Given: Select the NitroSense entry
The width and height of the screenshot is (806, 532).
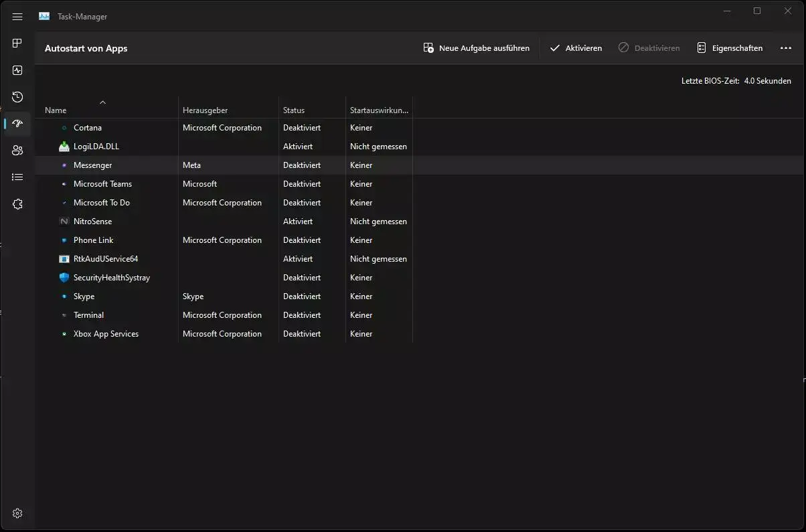Looking at the screenshot, I should point(93,221).
